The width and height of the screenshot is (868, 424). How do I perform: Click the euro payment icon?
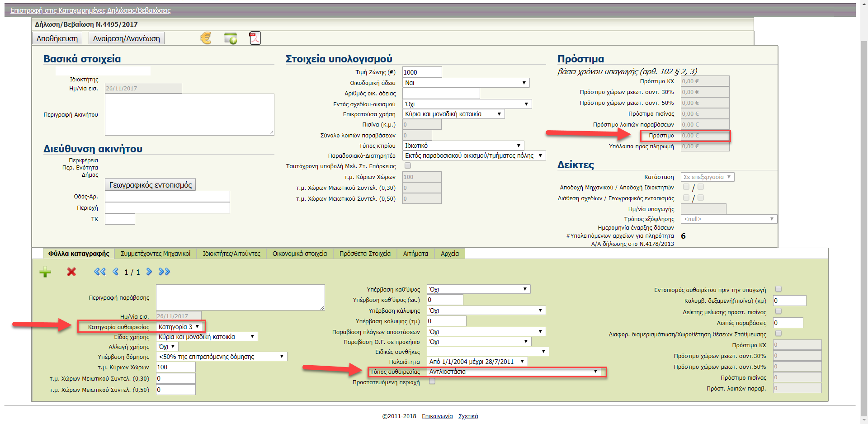pos(206,38)
